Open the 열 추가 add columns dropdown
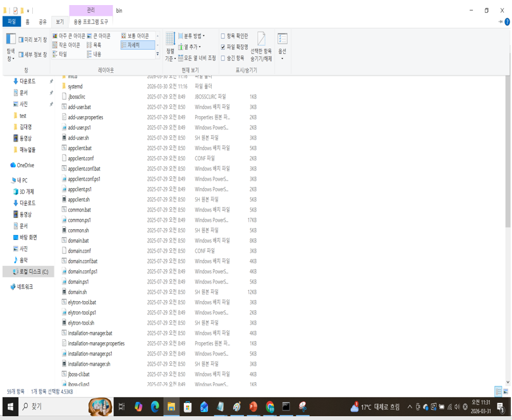The width and height of the screenshot is (512, 420). (190, 47)
